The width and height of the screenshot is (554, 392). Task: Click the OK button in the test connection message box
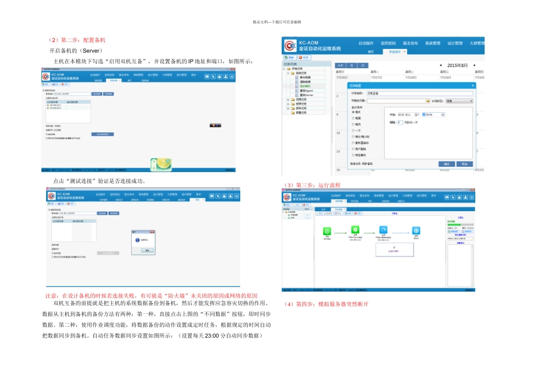point(148,250)
